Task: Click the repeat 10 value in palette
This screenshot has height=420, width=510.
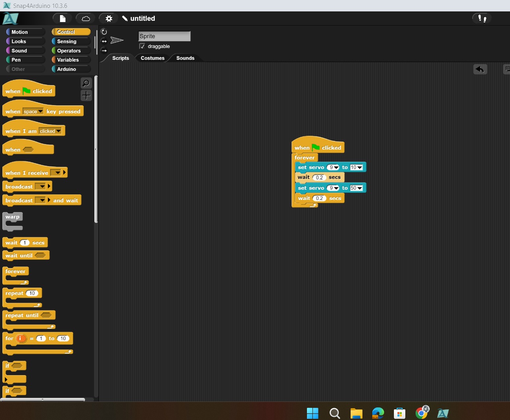Action: pos(32,293)
